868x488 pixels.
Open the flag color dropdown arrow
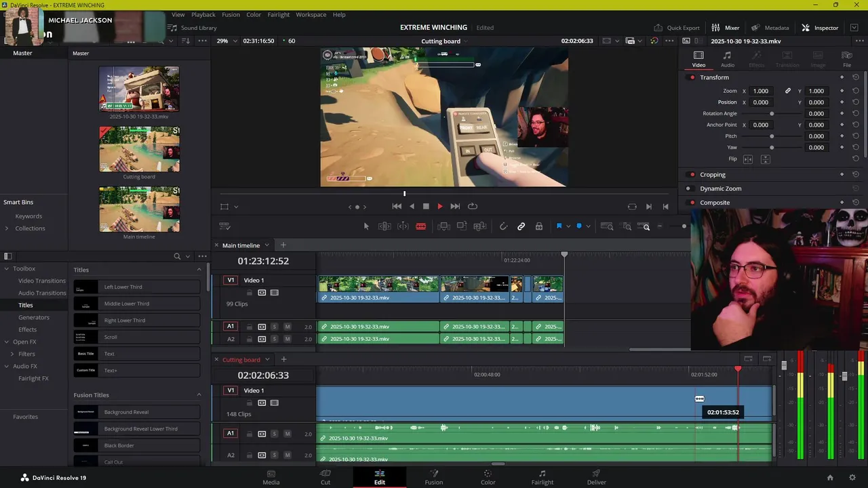(x=568, y=226)
